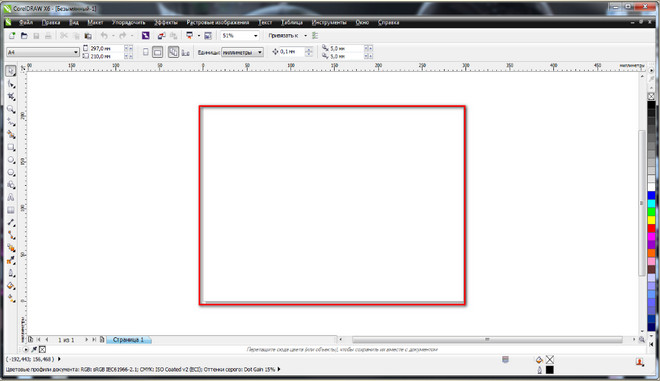Select the Ellipse tool

[11, 160]
